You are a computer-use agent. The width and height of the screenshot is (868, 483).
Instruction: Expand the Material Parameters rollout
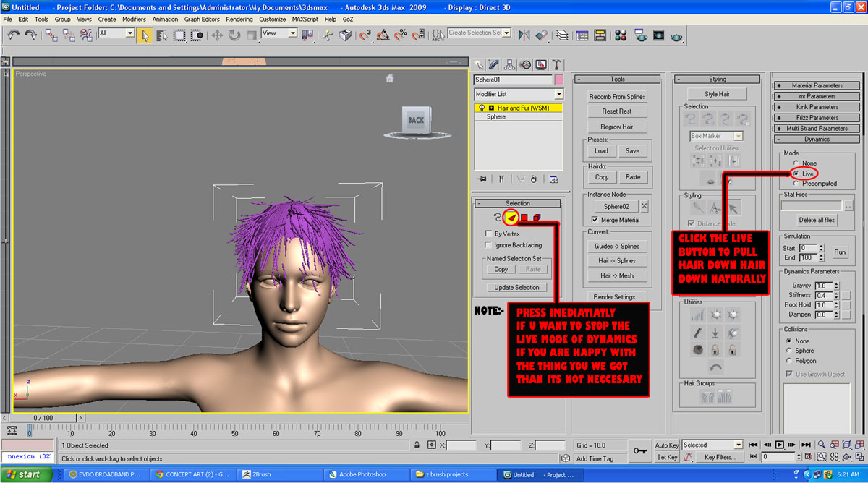[778, 85]
